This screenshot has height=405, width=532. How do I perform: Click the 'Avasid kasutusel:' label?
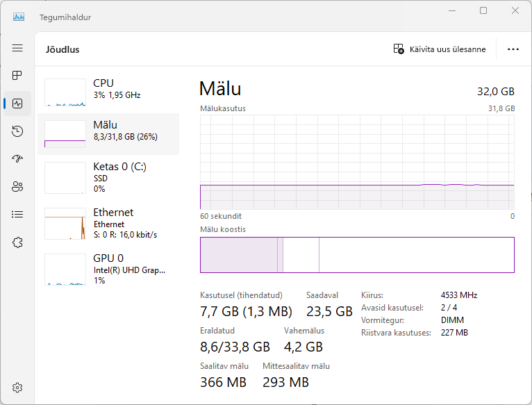pos(392,308)
